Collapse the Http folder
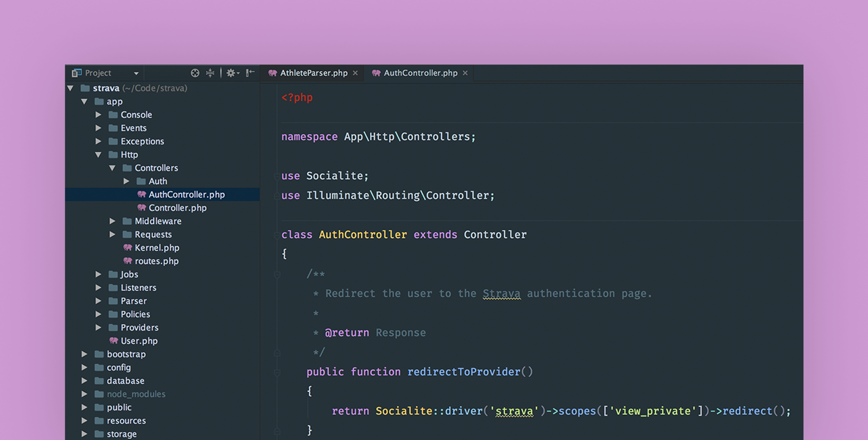The width and height of the screenshot is (868, 440). click(99, 155)
